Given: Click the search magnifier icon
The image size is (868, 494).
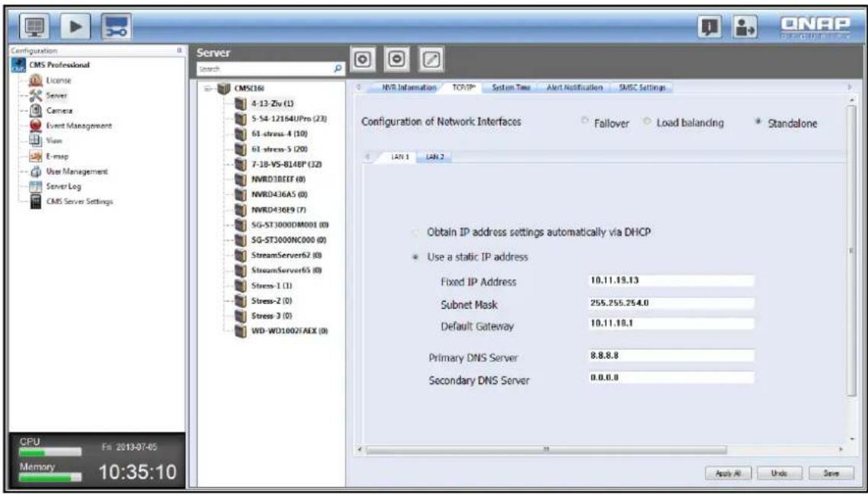Looking at the screenshot, I should pyautogui.click(x=338, y=69).
